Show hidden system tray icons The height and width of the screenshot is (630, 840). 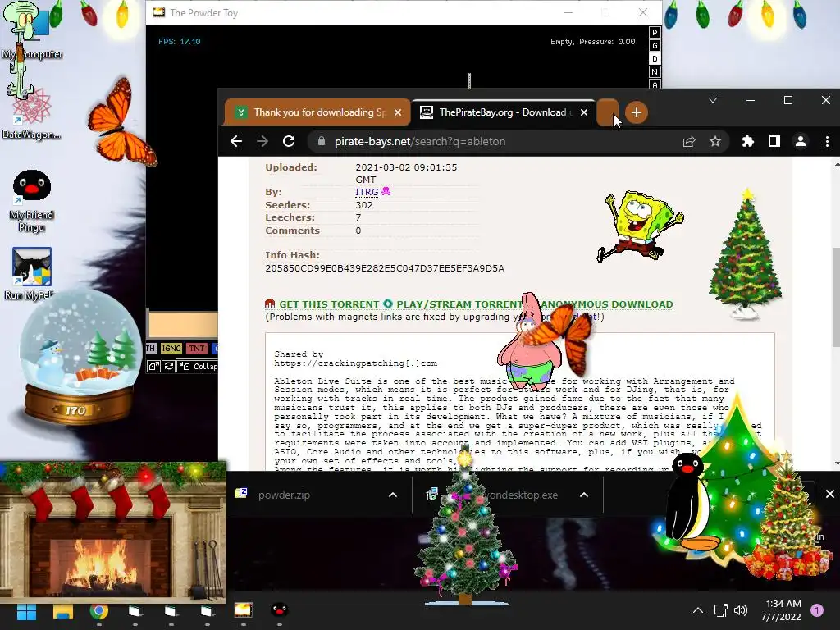pos(698,610)
